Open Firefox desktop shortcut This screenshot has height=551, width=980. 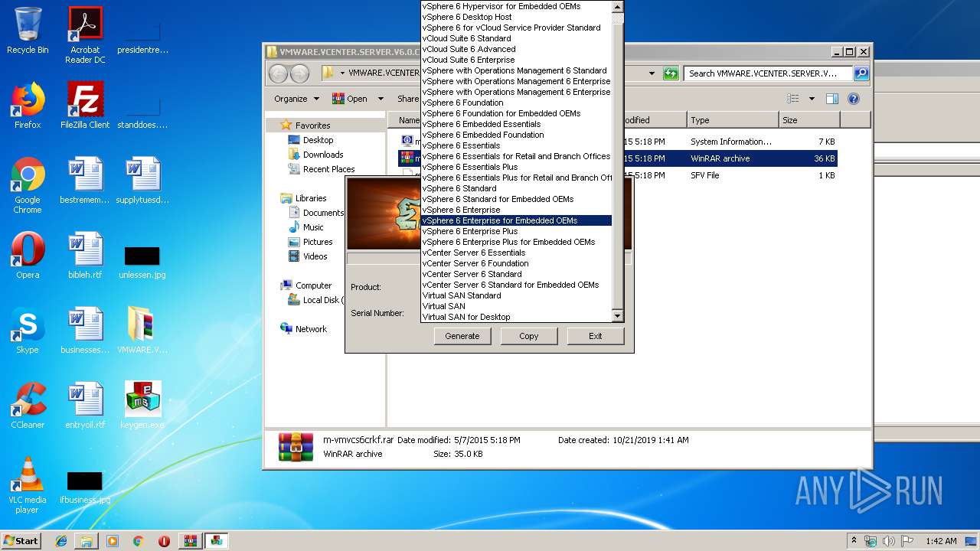point(28,106)
